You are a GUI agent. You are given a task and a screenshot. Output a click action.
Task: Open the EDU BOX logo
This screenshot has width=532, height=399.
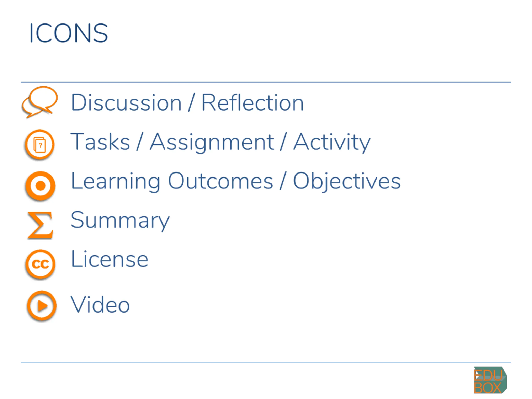[490, 380]
